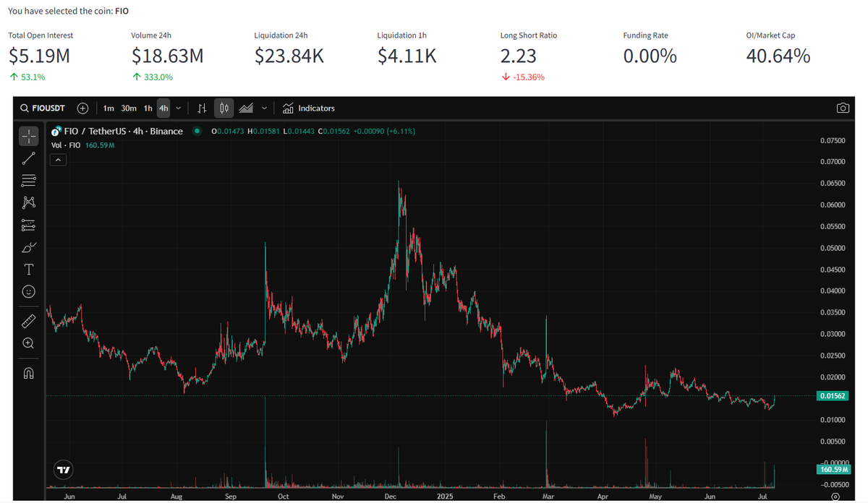Click the green market status dot
868x503 pixels.
click(197, 132)
